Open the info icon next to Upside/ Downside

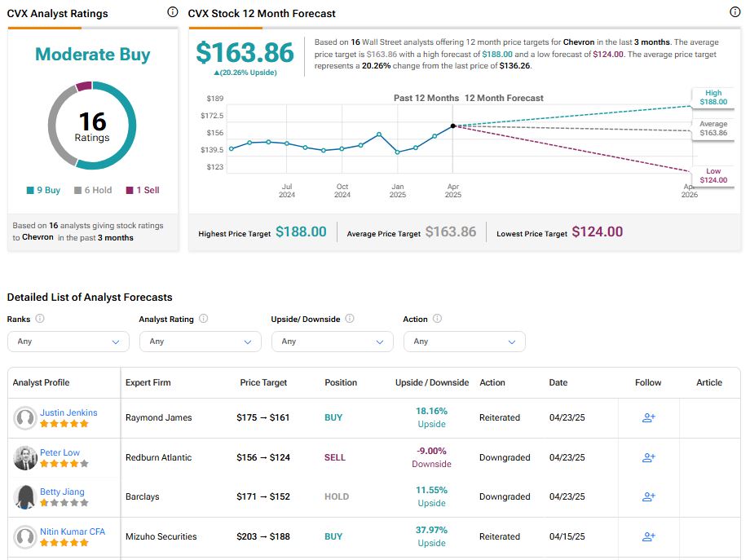[x=350, y=319]
